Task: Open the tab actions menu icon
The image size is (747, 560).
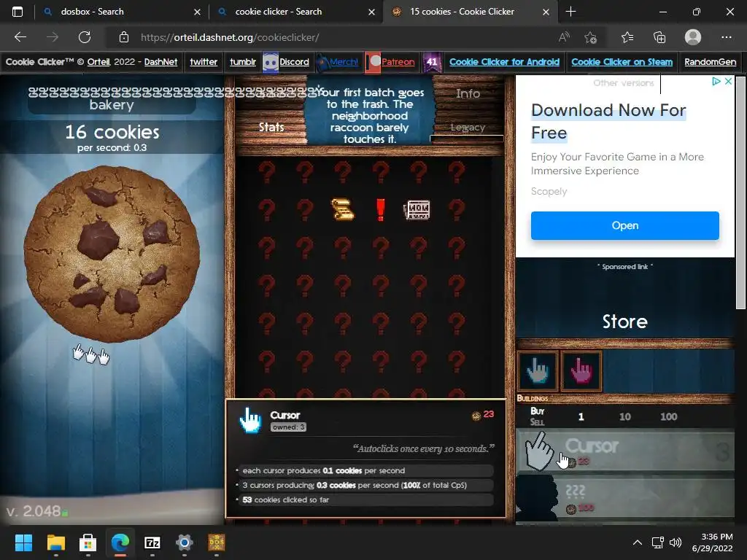Action: [18, 12]
